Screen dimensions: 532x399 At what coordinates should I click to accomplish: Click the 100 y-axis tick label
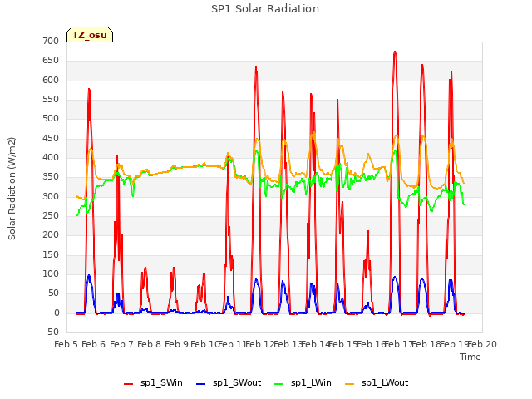pyautogui.click(x=51, y=273)
